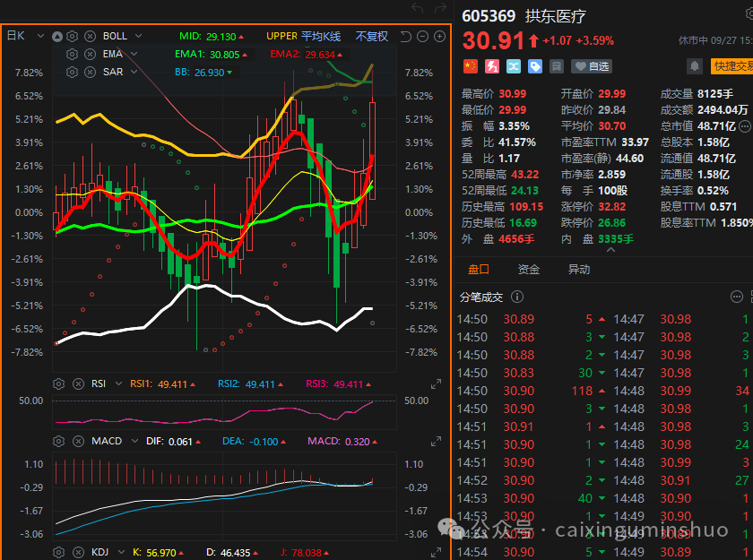753x560 pixels.
Task: Click the blue tag icon
Action: click(535, 66)
